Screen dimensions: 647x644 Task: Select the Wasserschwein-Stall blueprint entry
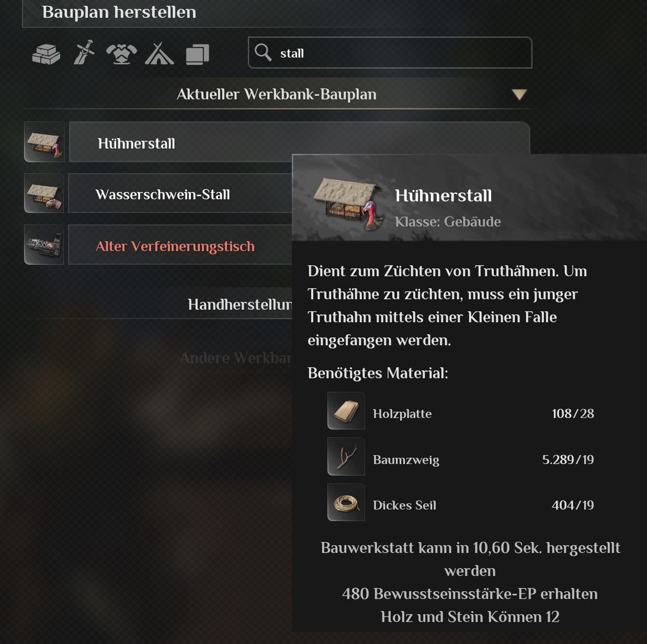(x=180, y=194)
